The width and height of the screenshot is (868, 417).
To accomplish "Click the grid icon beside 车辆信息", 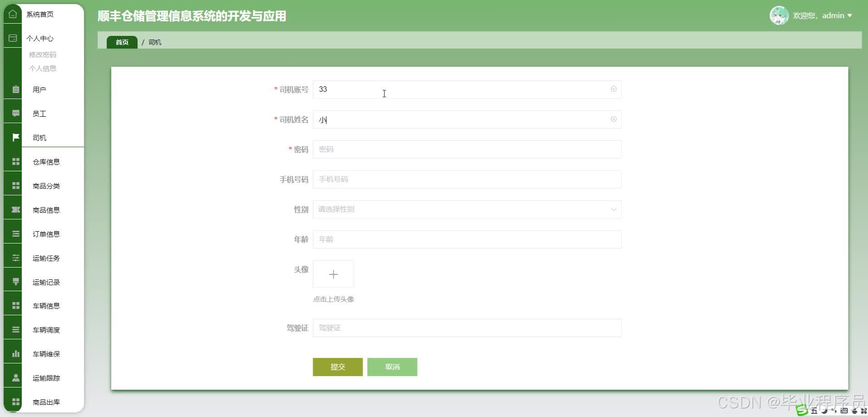I will click(16, 306).
